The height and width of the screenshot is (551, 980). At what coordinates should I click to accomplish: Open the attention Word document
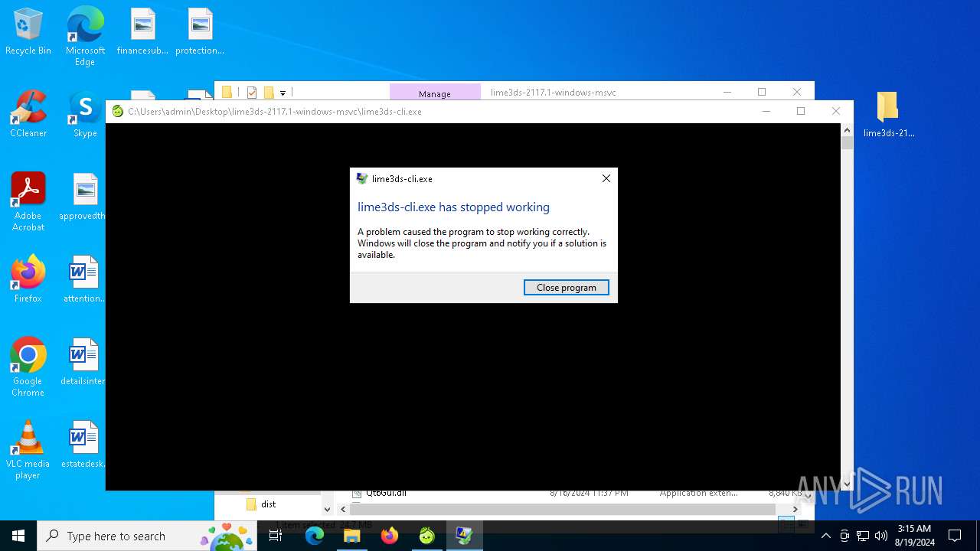pos(83,280)
